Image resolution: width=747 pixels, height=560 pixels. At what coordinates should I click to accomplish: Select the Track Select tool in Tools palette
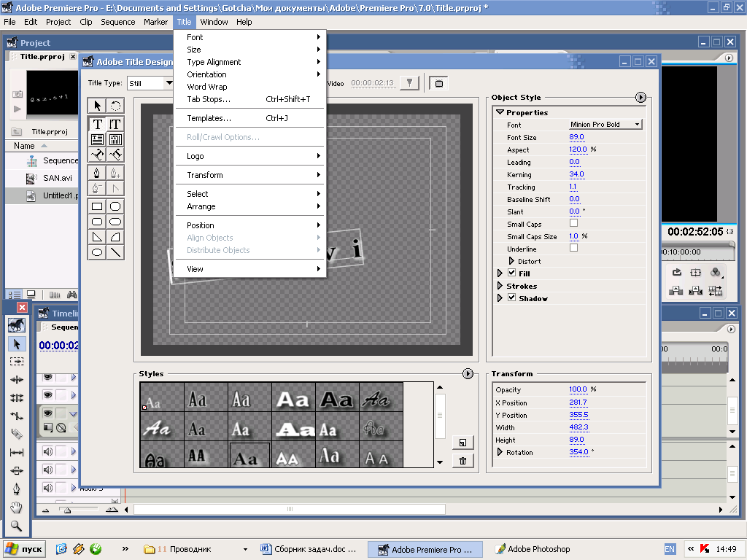point(17,362)
